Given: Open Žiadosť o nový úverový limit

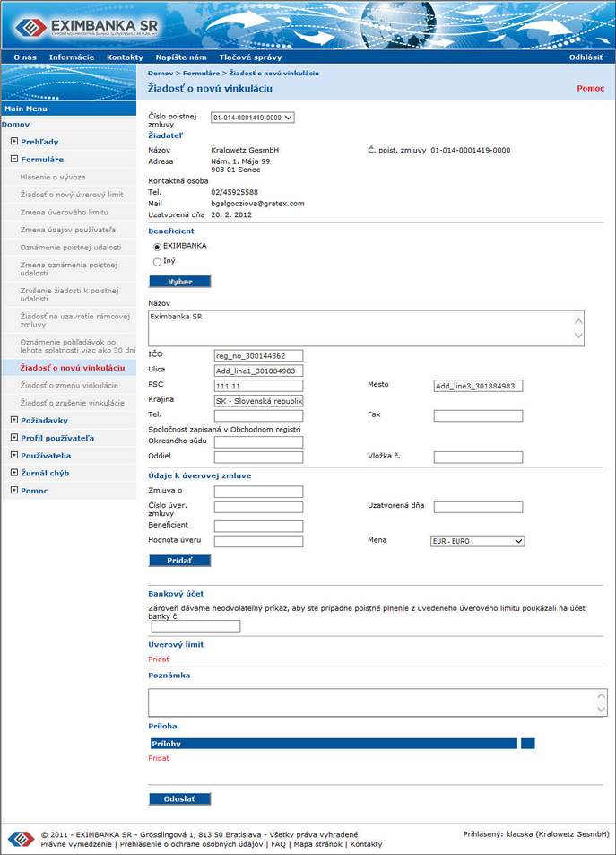Looking at the screenshot, I should coord(72,195).
